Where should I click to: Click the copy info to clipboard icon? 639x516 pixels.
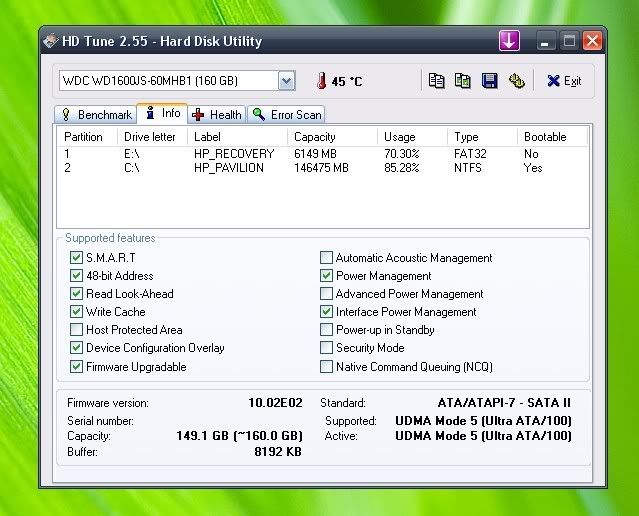(436, 81)
